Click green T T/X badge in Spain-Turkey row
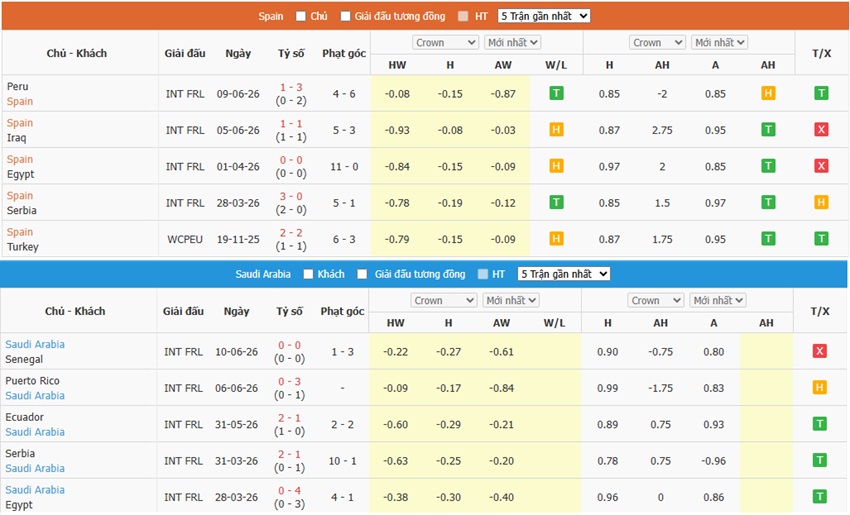The width and height of the screenshot is (850, 515). click(821, 239)
